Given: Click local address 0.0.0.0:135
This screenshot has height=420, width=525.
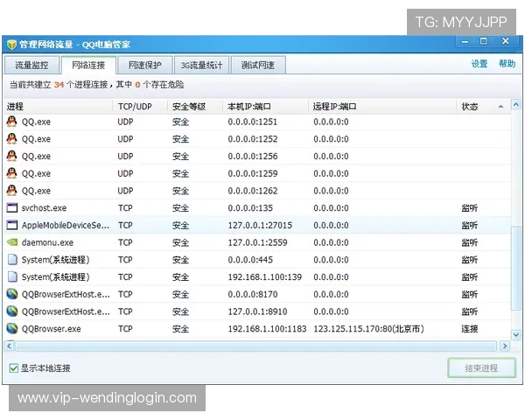Looking at the screenshot, I should pos(250,208).
